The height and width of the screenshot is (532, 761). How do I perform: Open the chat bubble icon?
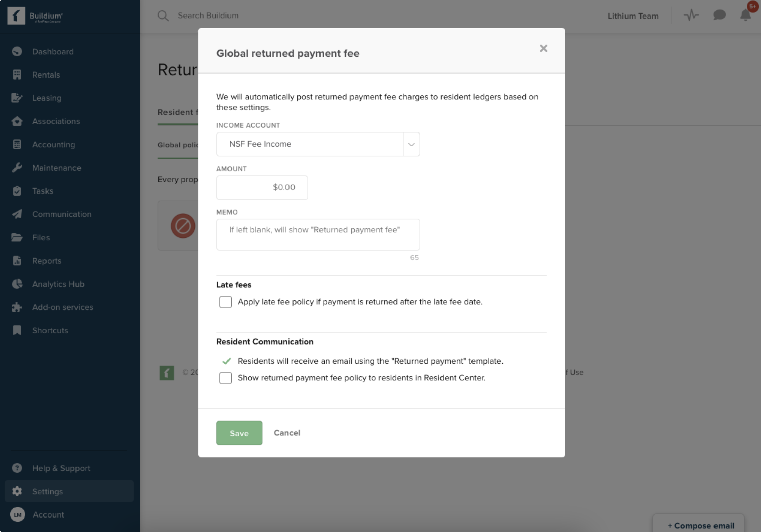pyautogui.click(x=719, y=15)
